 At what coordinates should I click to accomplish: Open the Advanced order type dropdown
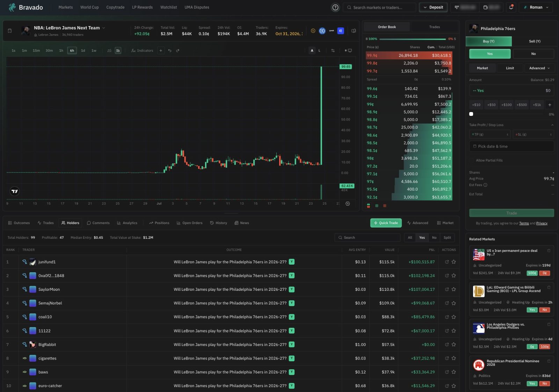tap(539, 68)
